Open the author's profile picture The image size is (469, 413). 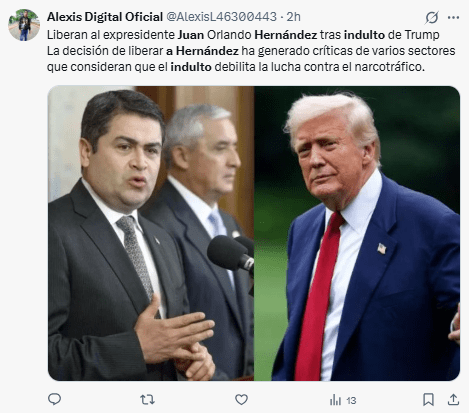click(x=24, y=25)
